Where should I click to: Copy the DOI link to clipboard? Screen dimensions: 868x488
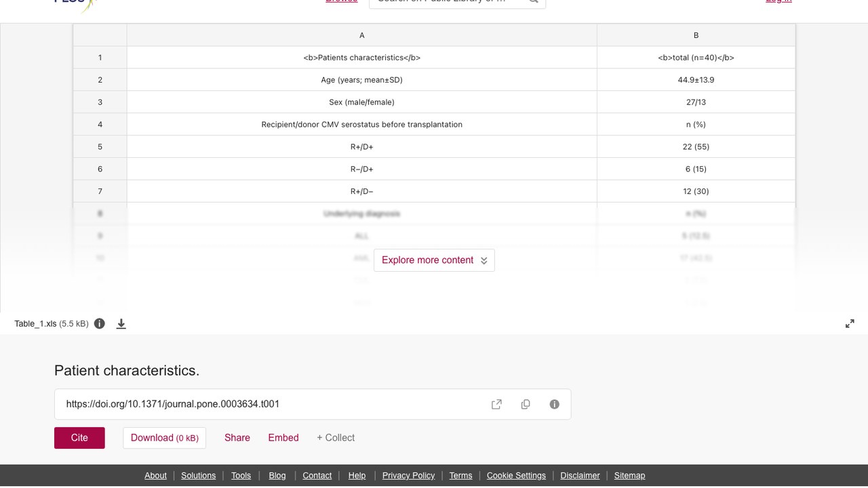526,404
